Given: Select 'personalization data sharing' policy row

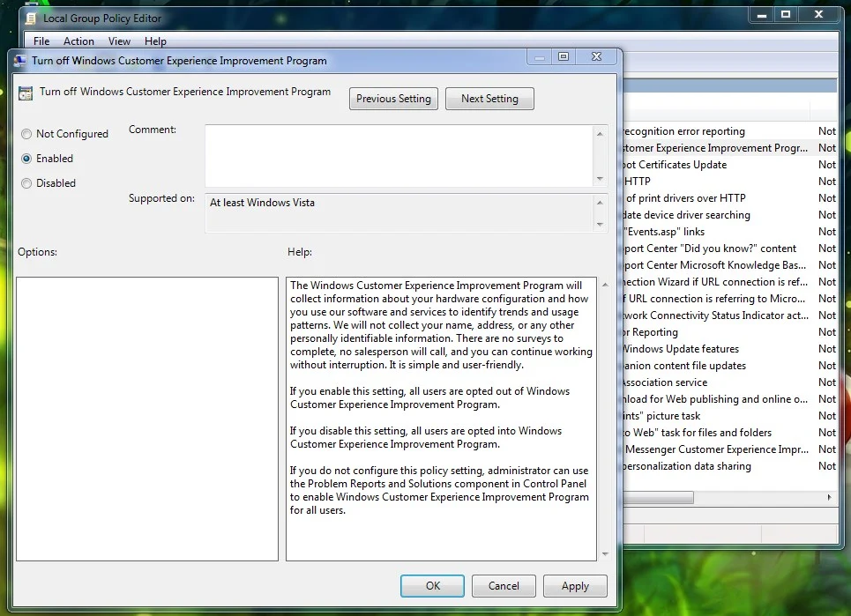Looking at the screenshot, I should click(x=729, y=466).
